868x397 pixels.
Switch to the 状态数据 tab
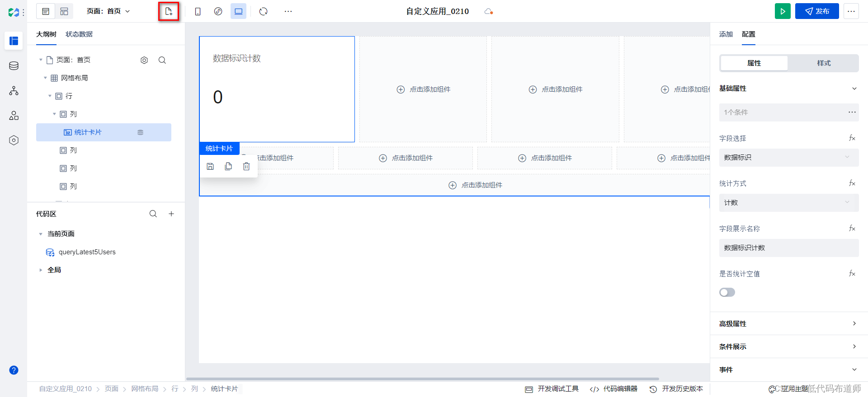(79, 34)
